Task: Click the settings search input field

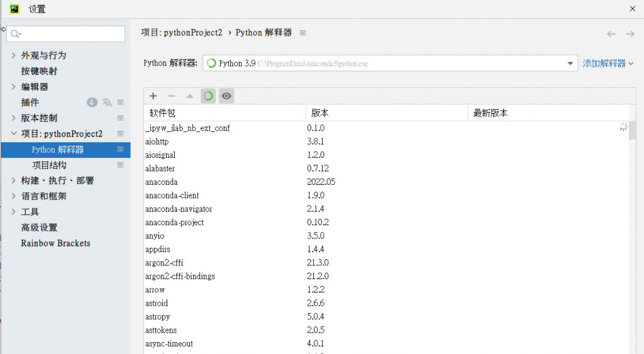Action: [65, 34]
